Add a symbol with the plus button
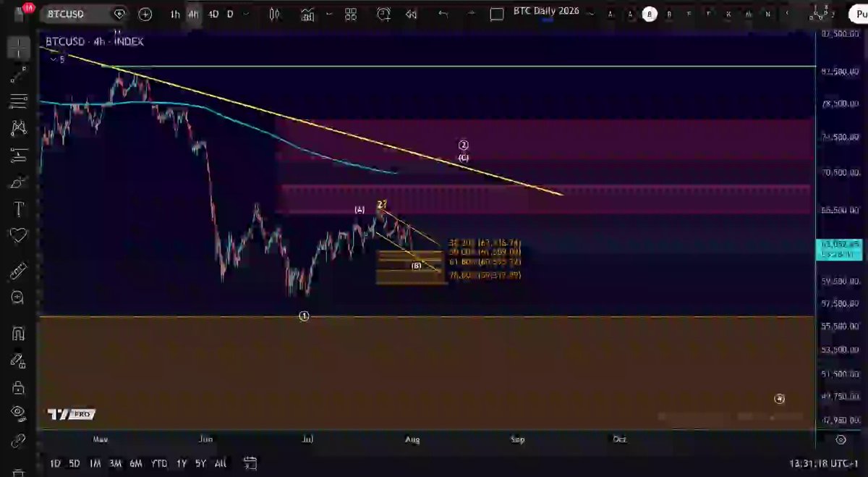 click(x=145, y=14)
